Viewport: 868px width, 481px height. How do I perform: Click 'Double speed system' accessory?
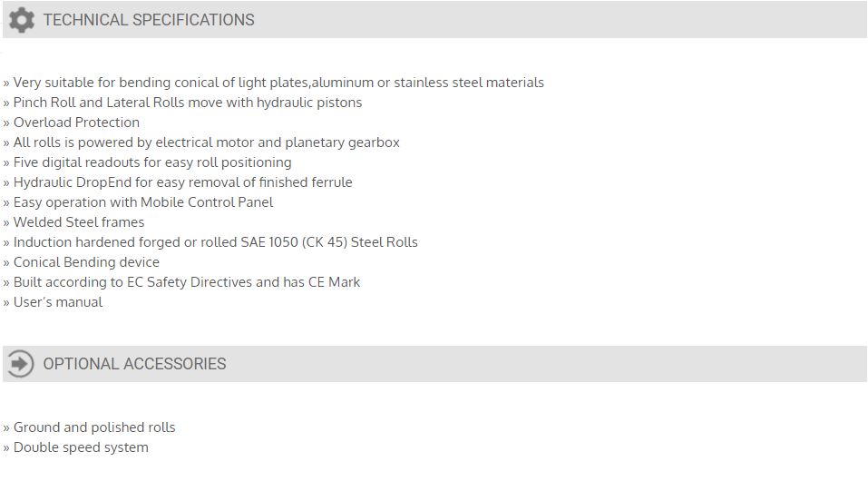76,447
